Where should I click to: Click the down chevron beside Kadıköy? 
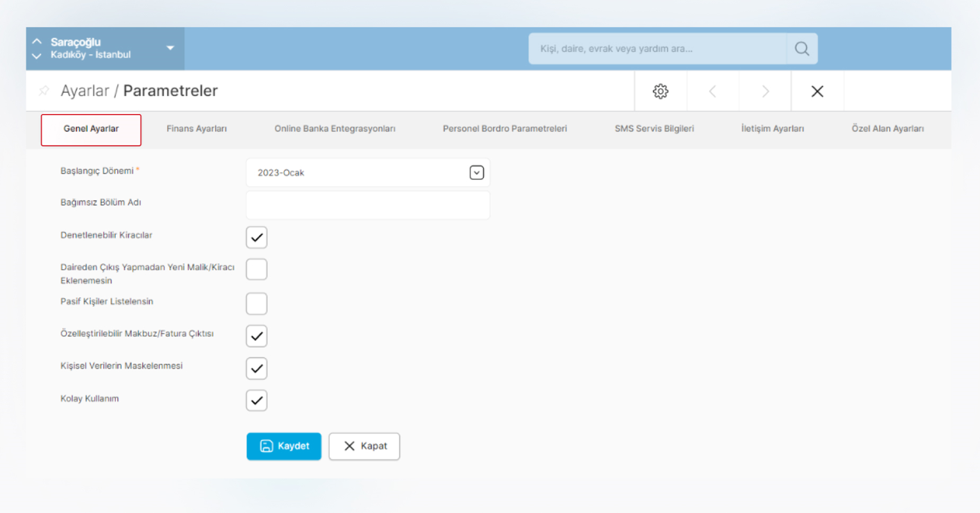[x=37, y=56]
